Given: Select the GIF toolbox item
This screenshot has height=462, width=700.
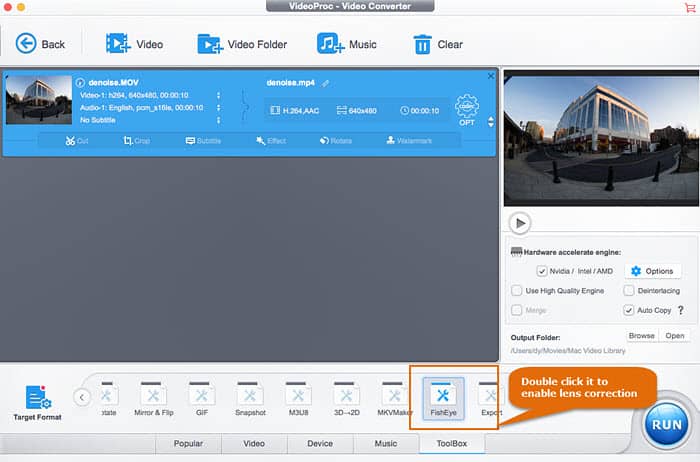Looking at the screenshot, I should (202, 399).
